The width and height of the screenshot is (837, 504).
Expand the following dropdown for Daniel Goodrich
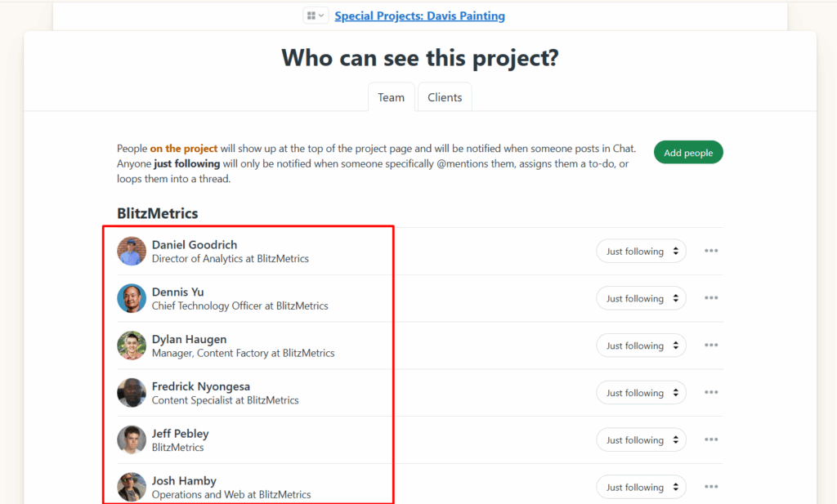642,252
